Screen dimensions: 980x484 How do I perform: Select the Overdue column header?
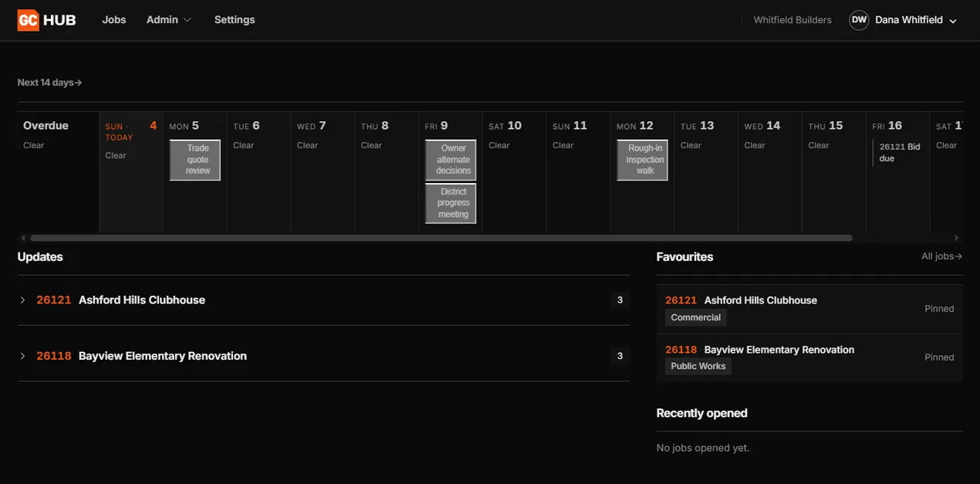coord(46,126)
